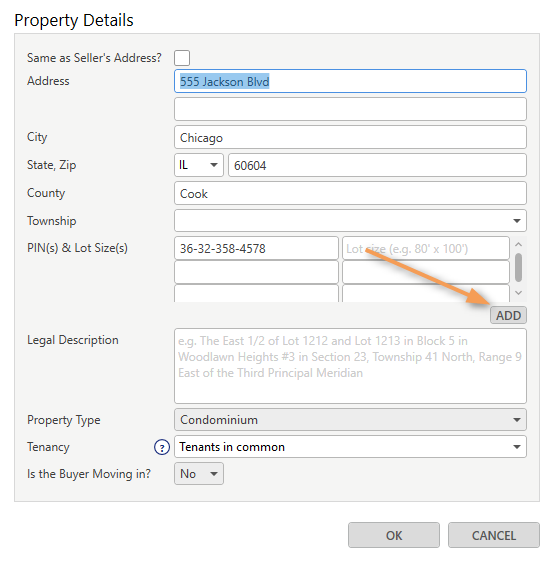Open the Is the Buyer Moving in dropdown
Image resolution: width=552 pixels, height=561 pixels.
(x=199, y=474)
